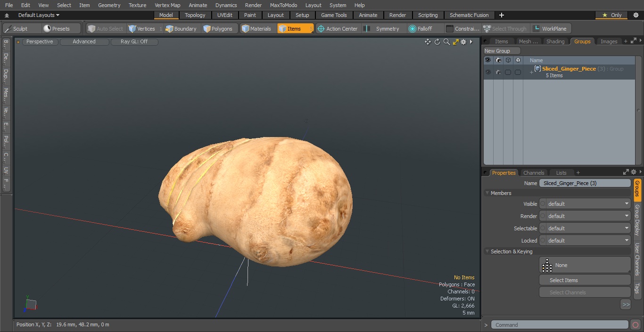
Task: Expand more properties with >> button
Action: tap(626, 305)
